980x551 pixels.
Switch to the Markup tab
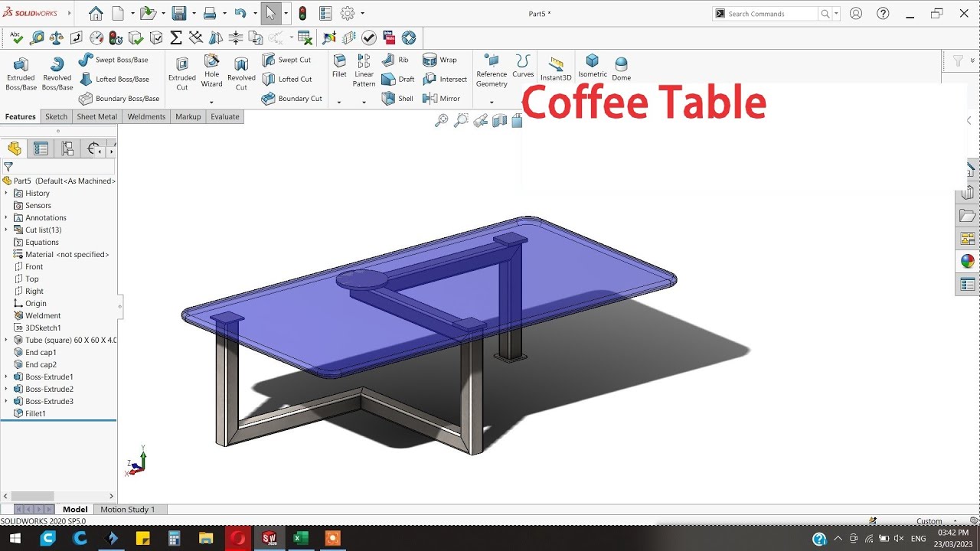[x=188, y=116]
